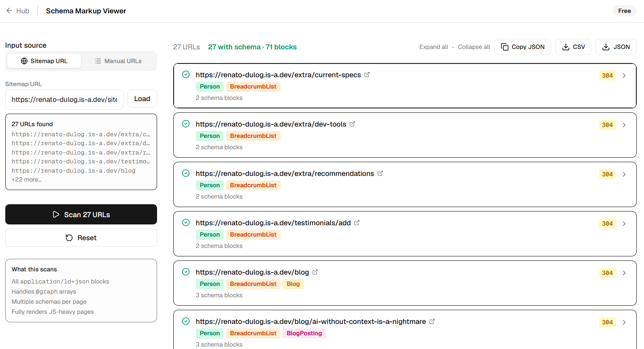644x349 pixels.
Task: Click the Free plan badge
Action: 625,11
